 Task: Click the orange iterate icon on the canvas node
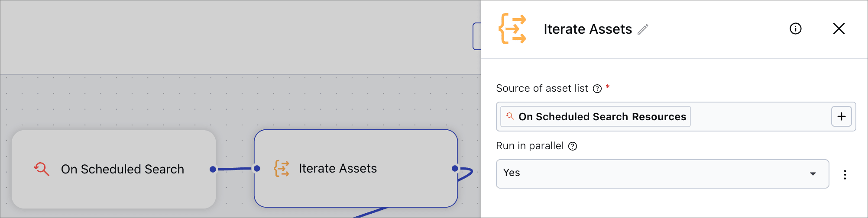point(282,168)
